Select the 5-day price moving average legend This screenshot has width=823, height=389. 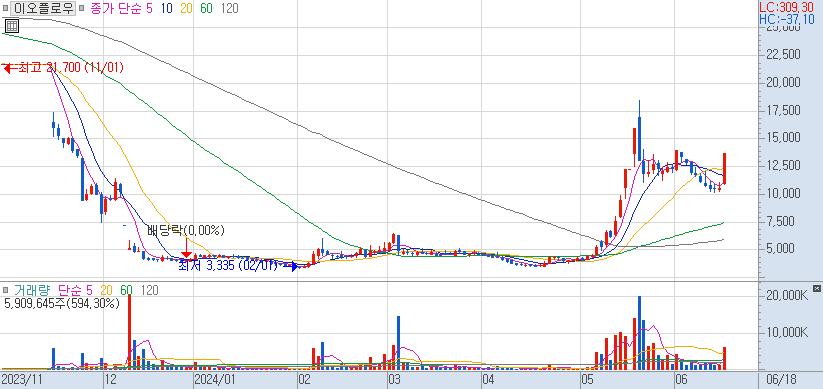[150, 8]
